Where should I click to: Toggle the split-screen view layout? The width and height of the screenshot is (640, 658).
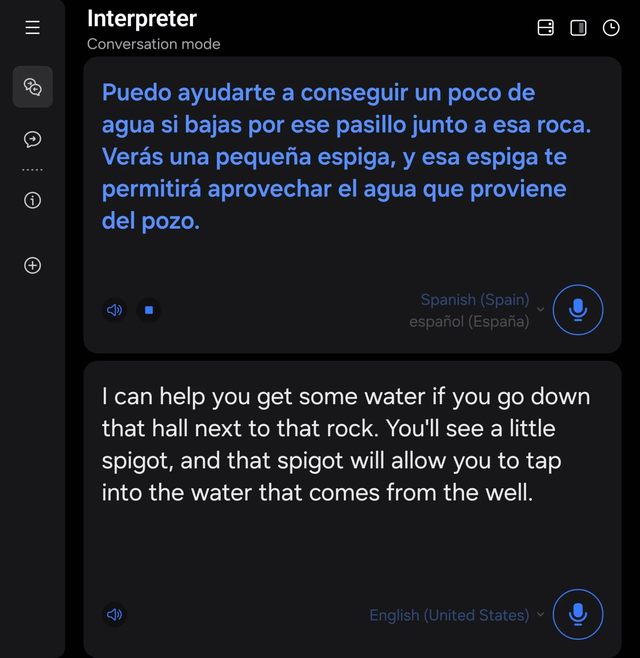click(x=578, y=28)
